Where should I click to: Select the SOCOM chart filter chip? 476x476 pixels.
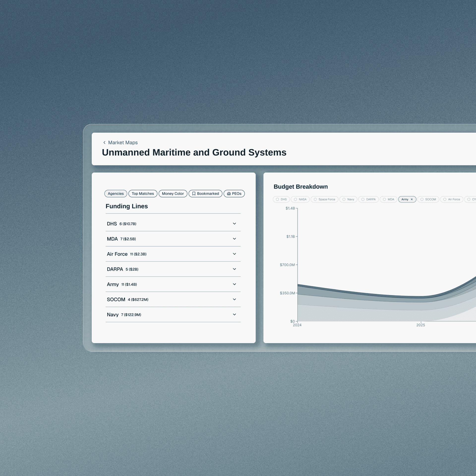[x=428, y=199]
